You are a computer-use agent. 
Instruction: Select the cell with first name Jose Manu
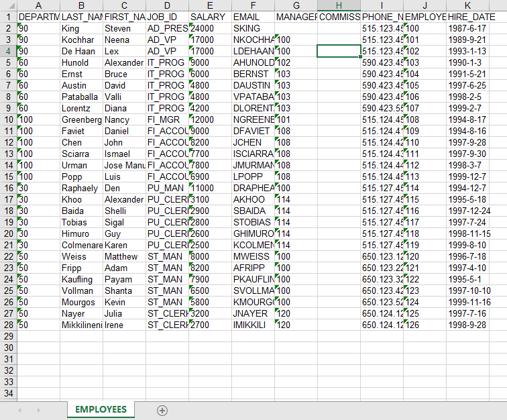[x=124, y=165]
